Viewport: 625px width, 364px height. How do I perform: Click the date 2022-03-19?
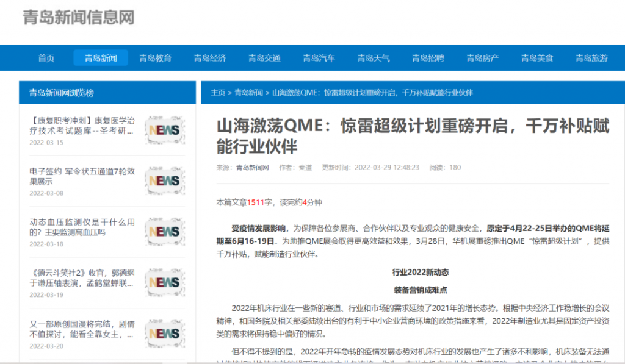tap(46, 295)
